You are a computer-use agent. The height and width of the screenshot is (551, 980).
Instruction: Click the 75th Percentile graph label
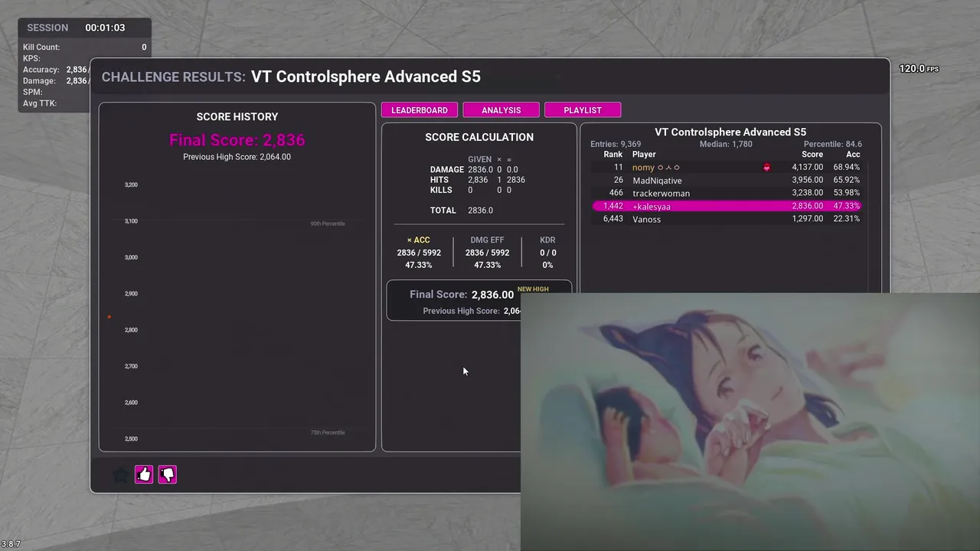click(328, 432)
